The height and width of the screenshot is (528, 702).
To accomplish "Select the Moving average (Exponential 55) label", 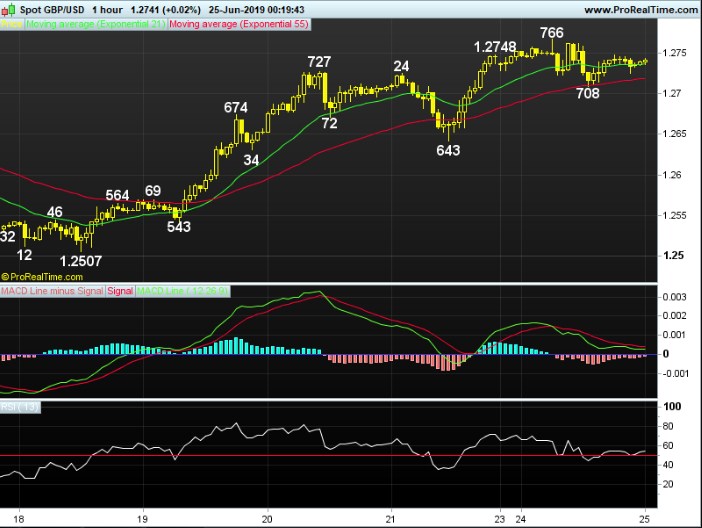I will pyautogui.click(x=240, y=23).
